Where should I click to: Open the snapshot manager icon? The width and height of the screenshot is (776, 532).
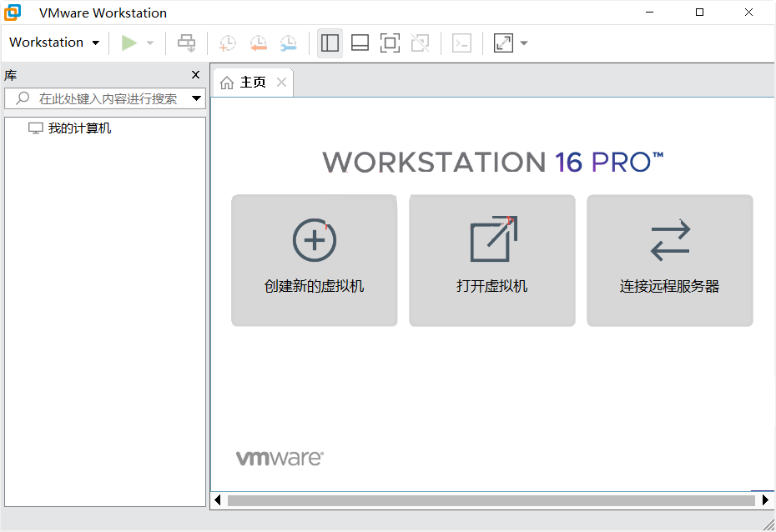pyautogui.click(x=288, y=43)
